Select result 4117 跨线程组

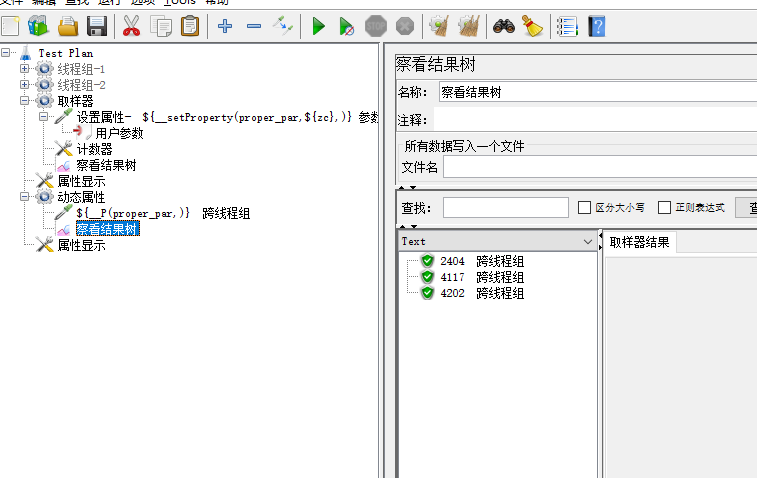tap(482, 277)
